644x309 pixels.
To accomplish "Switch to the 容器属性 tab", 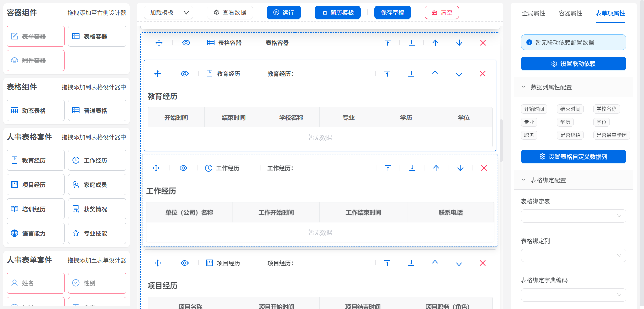I will coord(570,13).
